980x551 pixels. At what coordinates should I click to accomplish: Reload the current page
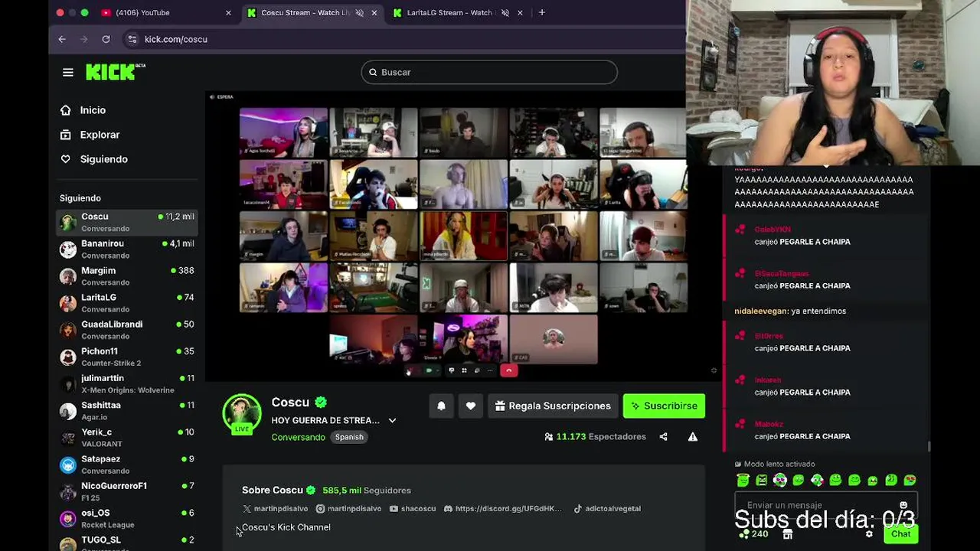click(x=106, y=39)
